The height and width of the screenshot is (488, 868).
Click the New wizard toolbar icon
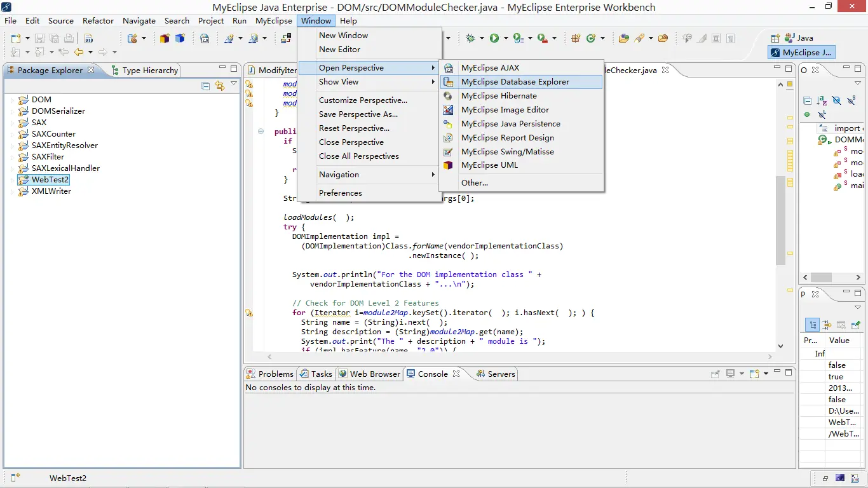click(x=16, y=38)
